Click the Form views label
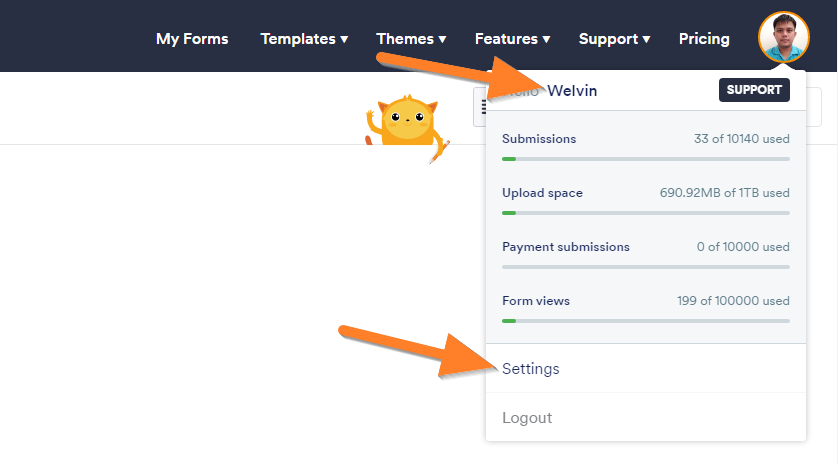 pos(536,301)
